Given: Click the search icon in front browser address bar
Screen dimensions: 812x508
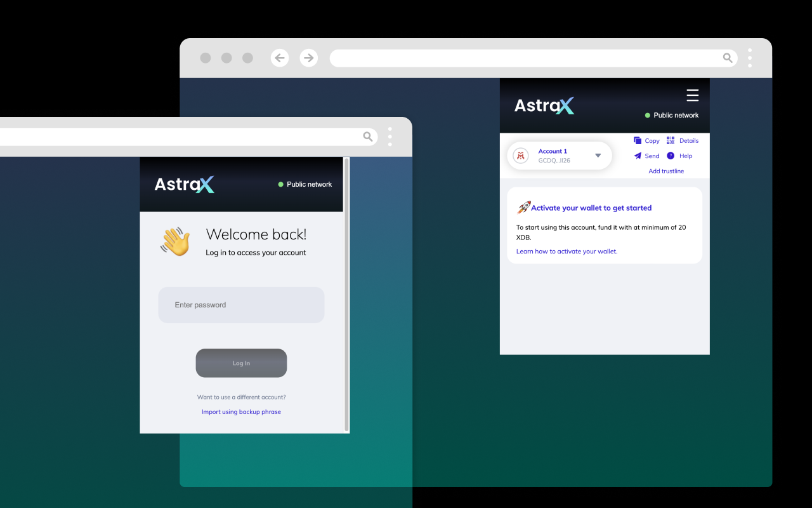Looking at the screenshot, I should [x=367, y=137].
